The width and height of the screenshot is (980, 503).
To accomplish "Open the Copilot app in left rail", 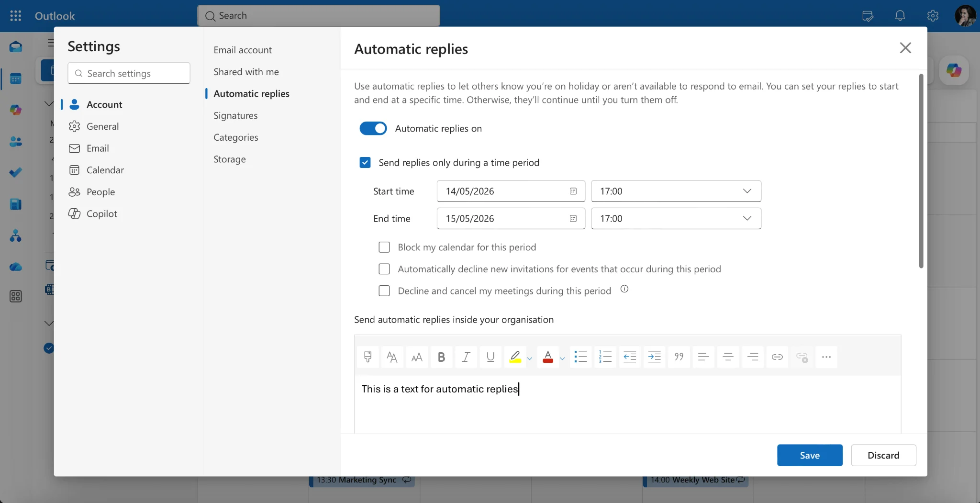I will [x=15, y=110].
